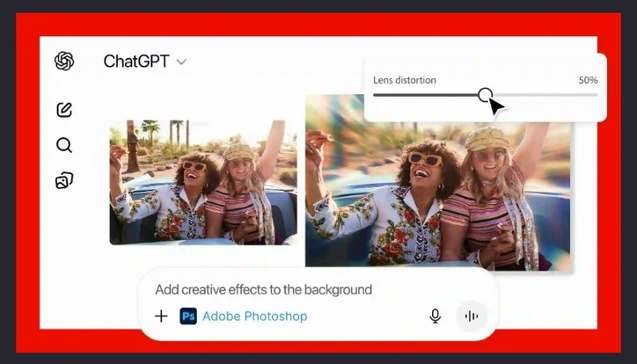Click the Lens distortion slider handle
Screen dimensions: 637x364
click(x=485, y=95)
